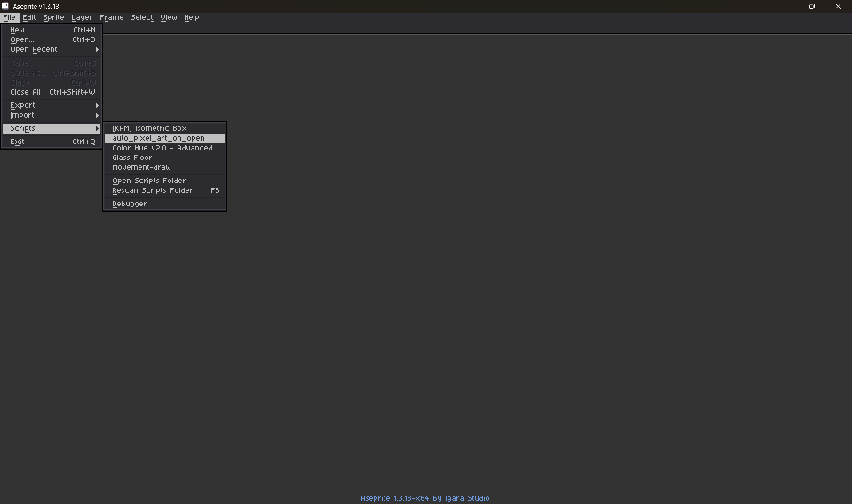Click Open Scripts Folder entry

(x=165, y=181)
